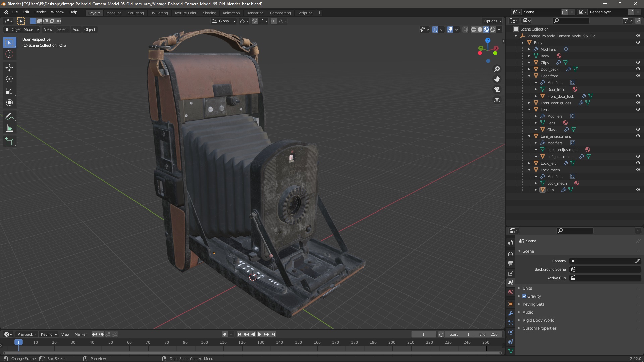The width and height of the screenshot is (644, 362).
Task: Select the Transform tool
Action: pos(9,103)
